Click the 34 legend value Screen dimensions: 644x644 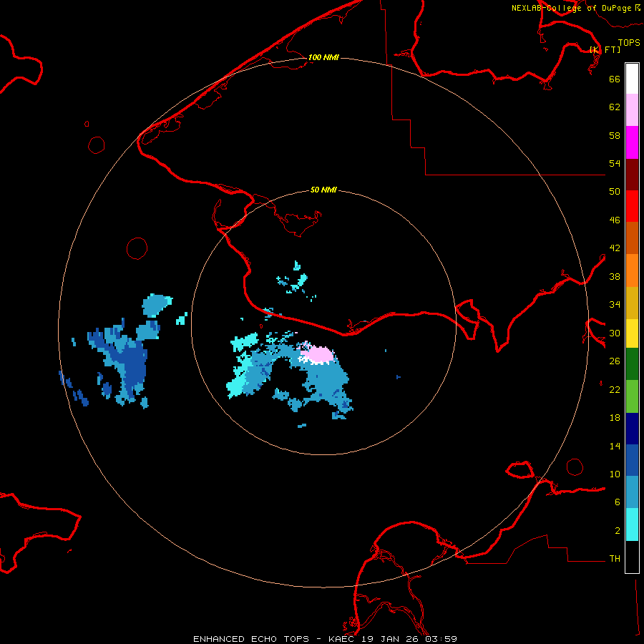[x=615, y=305]
